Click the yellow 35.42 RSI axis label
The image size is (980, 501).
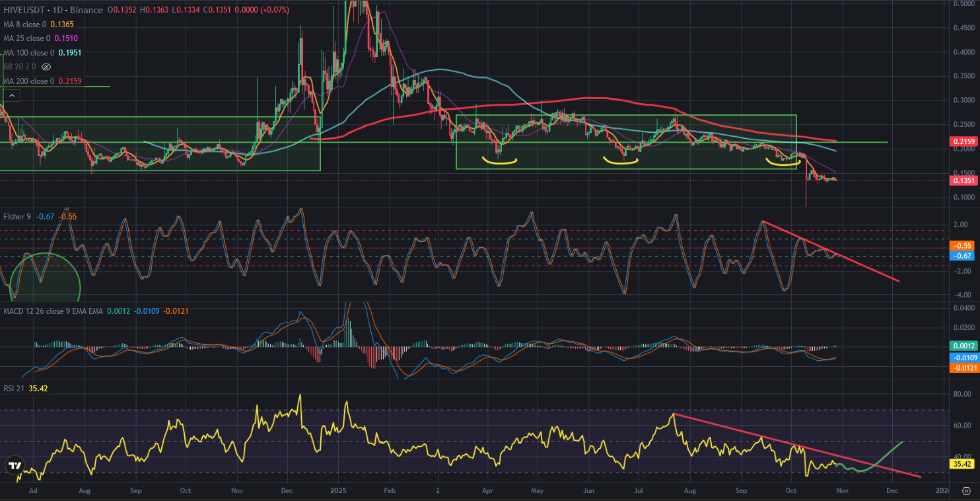(x=963, y=465)
